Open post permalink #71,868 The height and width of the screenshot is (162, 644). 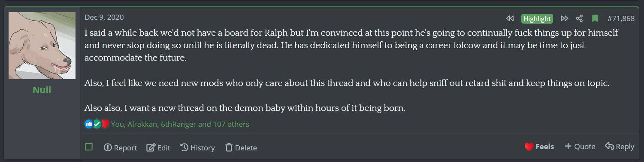621,18
